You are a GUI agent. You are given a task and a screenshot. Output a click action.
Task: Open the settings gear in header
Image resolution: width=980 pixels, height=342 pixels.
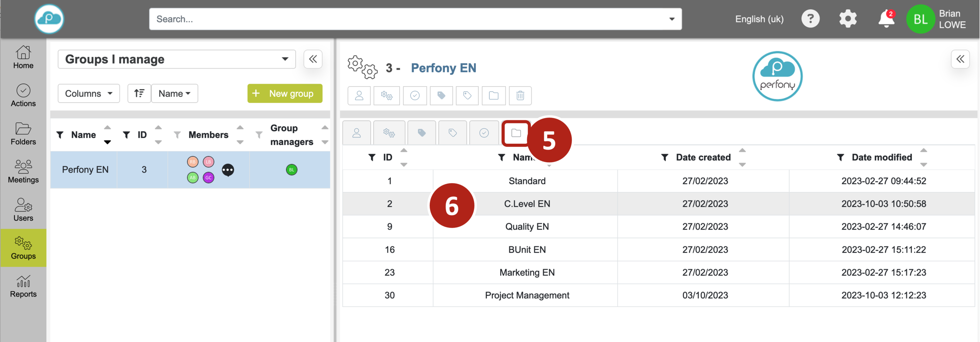click(x=848, y=19)
